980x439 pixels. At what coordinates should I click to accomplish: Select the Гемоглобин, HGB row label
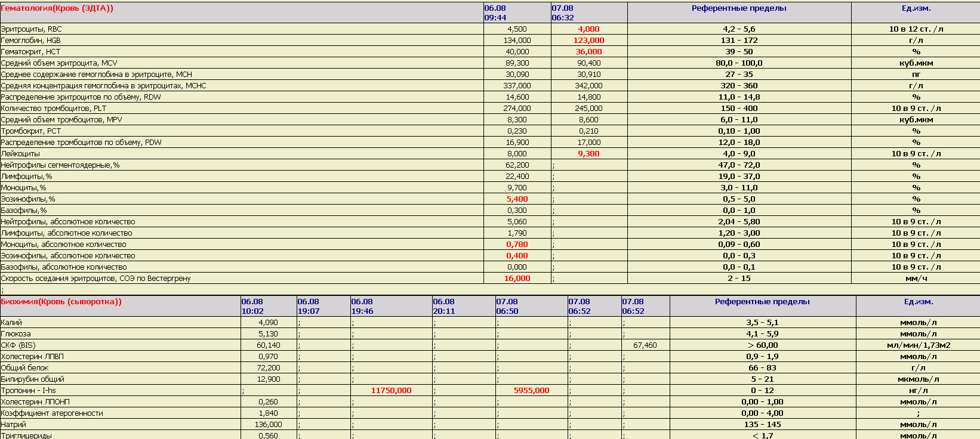(x=31, y=41)
